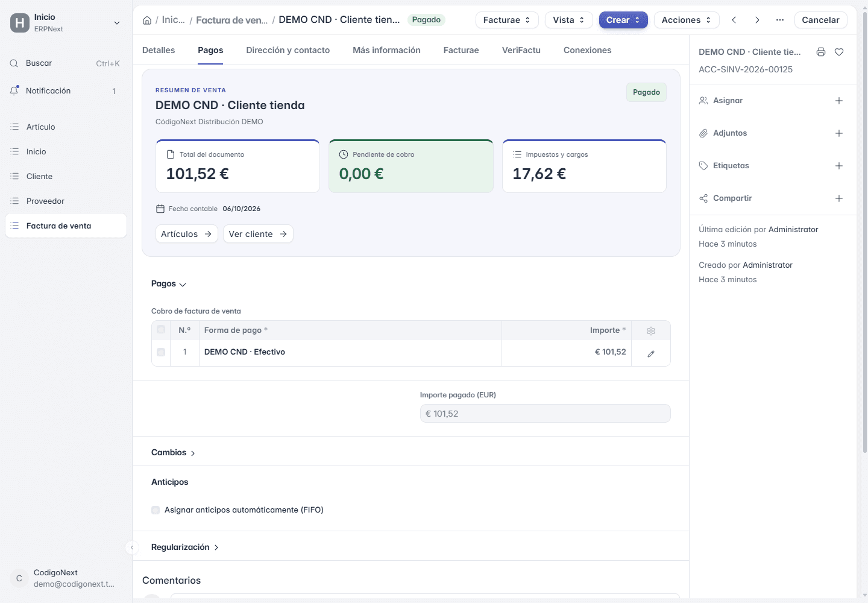Click the home breadcrumb icon

pyautogui.click(x=147, y=20)
